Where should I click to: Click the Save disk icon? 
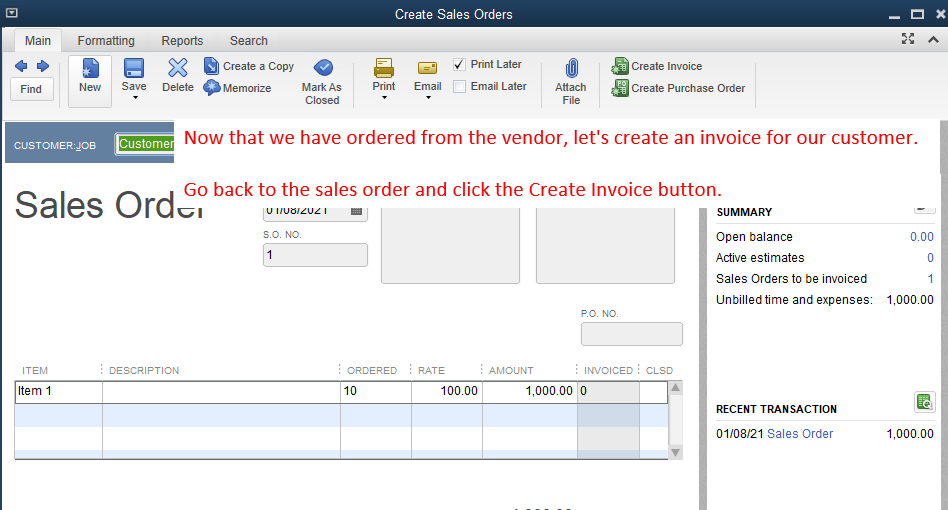[134, 68]
